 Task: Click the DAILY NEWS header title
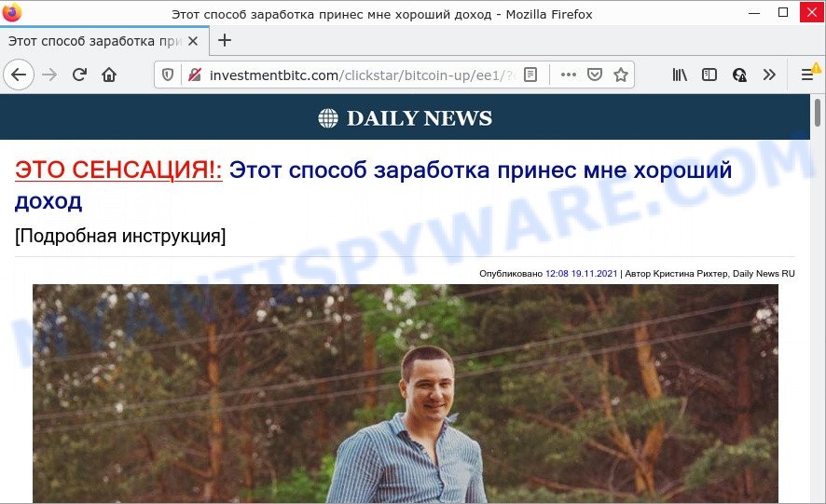click(x=420, y=118)
